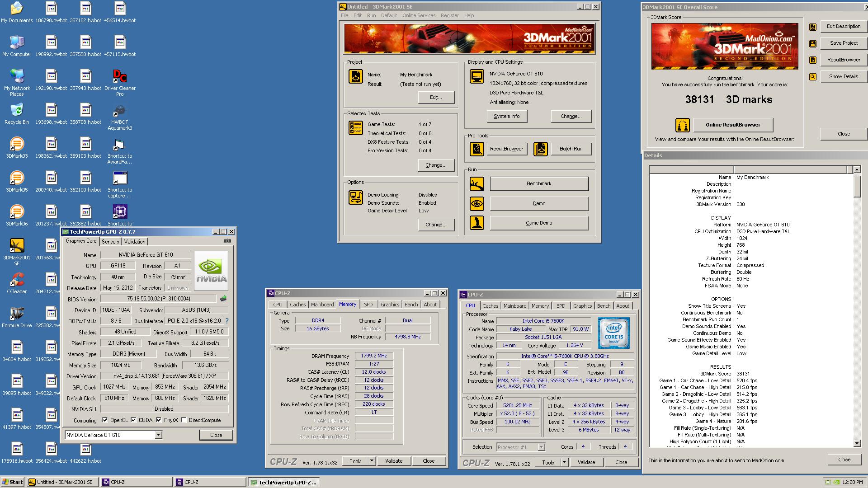Launch 3DMark05 desktop shortcut
Image resolution: width=868 pixels, height=488 pixels.
pos(17,182)
